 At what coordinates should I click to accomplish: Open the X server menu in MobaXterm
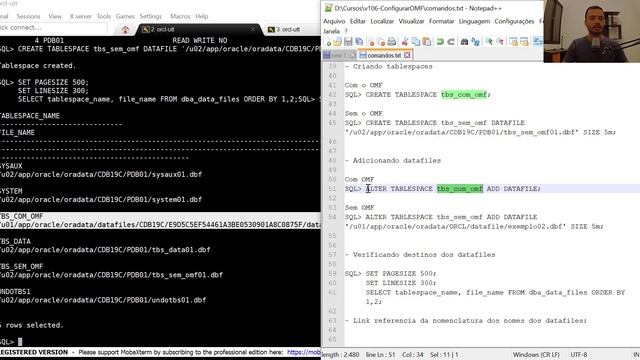point(80,16)
